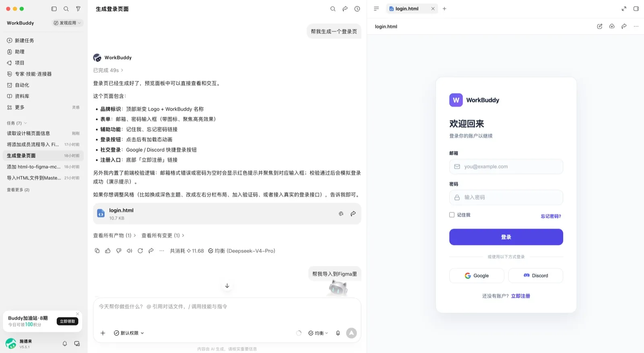644x353 pixels.
Task: Jump to bottom of the chat with the arrow
Action: (x=227, y=286)
